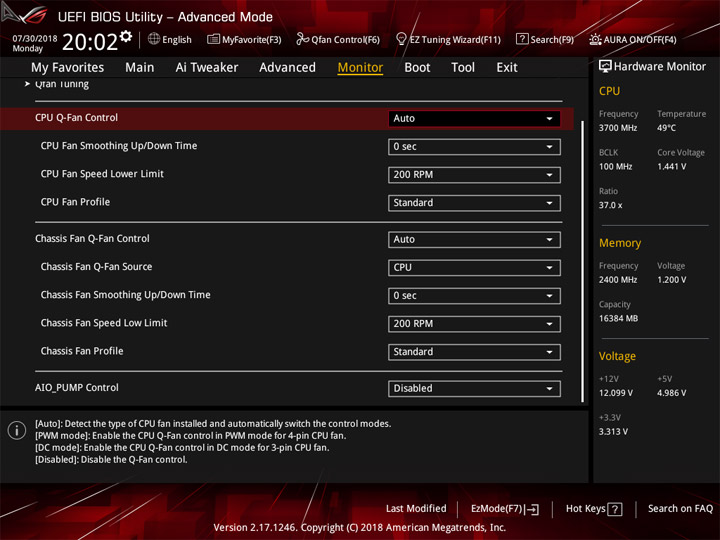Click Last Modified button
Image resolution: width=720 pixels, height=540 pixels.
pos(416,508)
